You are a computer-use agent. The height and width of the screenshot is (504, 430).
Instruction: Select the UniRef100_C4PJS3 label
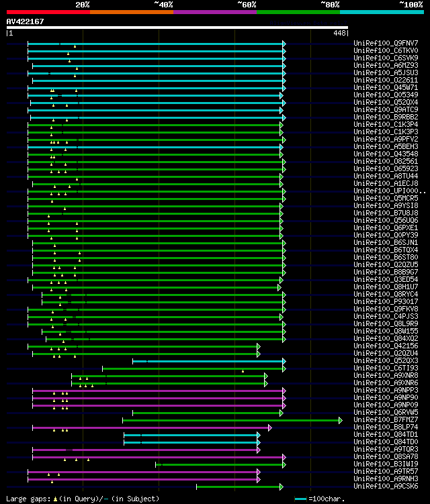click(386, 316)
